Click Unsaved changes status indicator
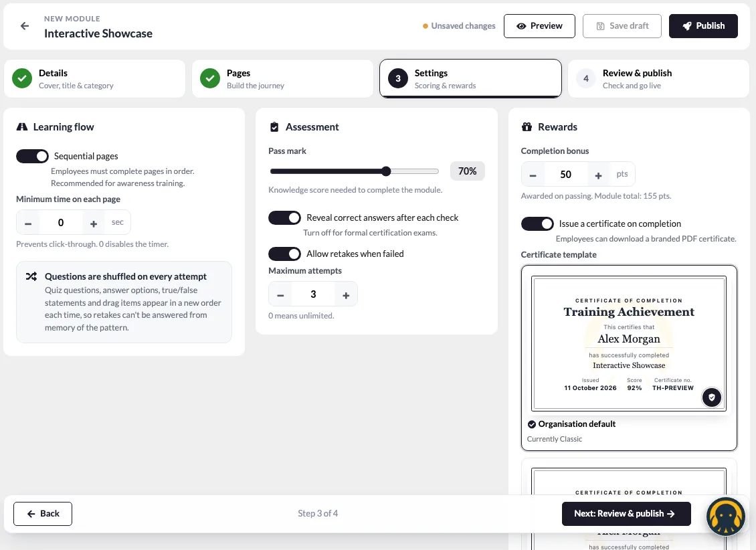Screen dimensions: 756x550 (459, 26)
